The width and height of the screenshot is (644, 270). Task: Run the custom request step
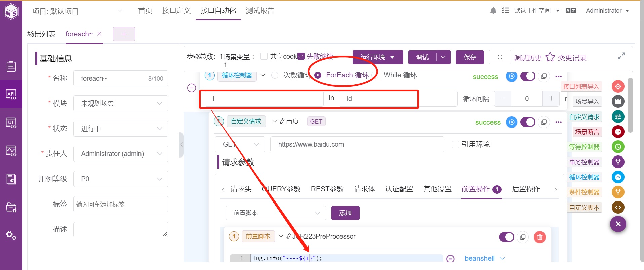click(512, 122)
